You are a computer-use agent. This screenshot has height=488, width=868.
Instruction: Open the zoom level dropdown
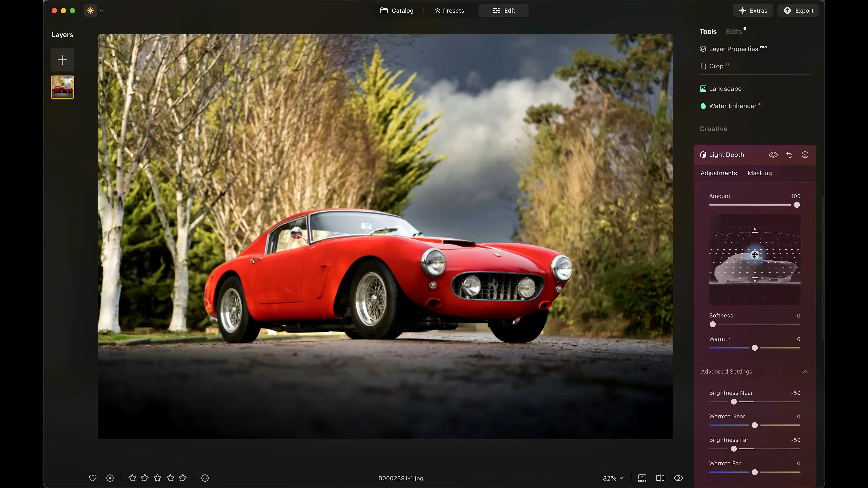pyautogui.click(x=612, y=478)
